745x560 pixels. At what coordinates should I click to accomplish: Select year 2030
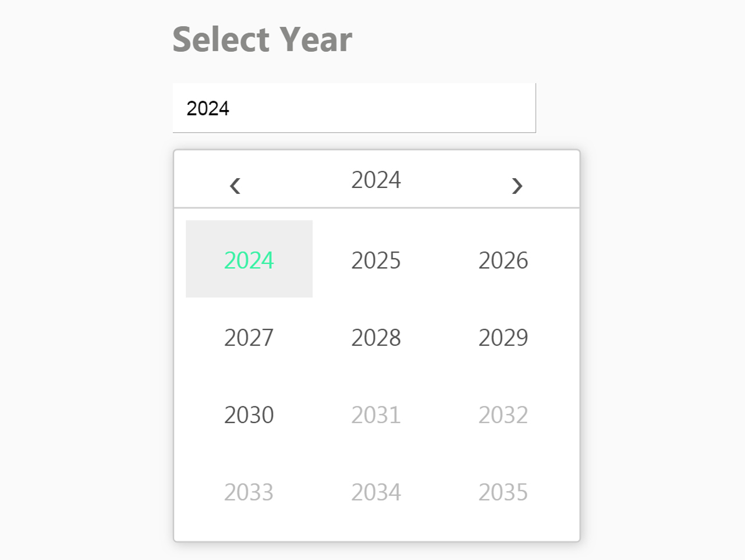click(249, 414)
